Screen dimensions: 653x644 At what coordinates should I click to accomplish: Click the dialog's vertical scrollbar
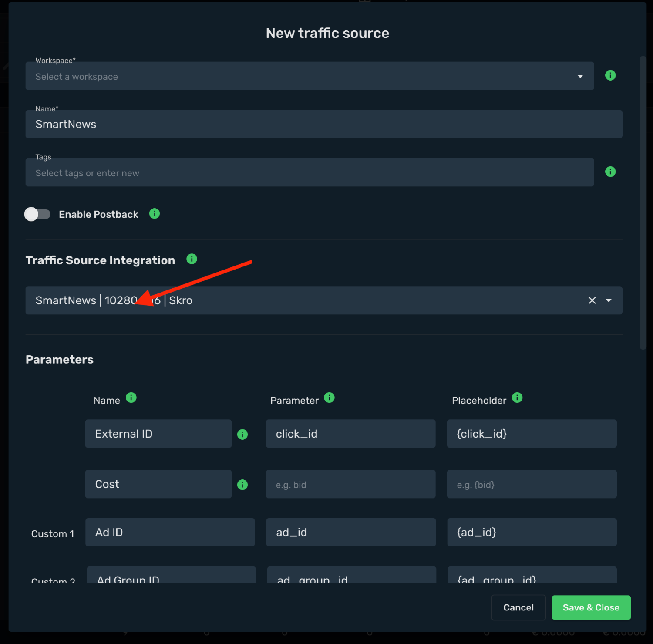[x=643, y=202]
